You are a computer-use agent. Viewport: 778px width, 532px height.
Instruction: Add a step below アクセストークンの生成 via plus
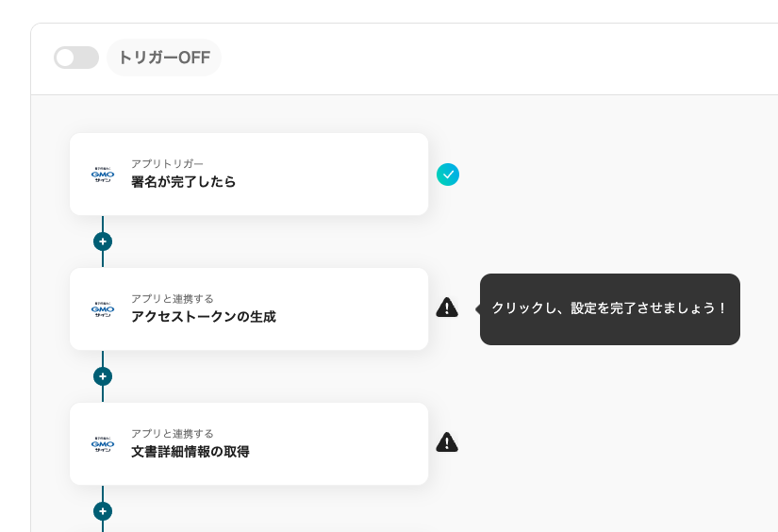pos(103,376)
